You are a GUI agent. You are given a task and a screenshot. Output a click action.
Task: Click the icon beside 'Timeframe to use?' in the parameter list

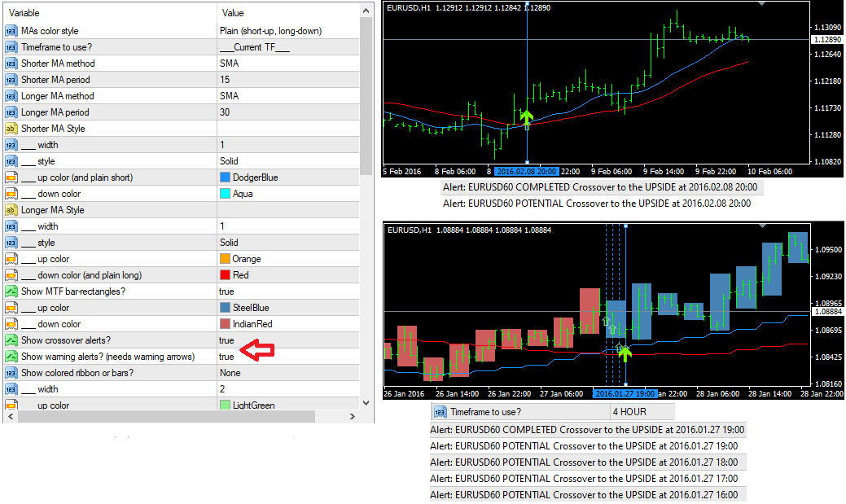tap(11, 47)
